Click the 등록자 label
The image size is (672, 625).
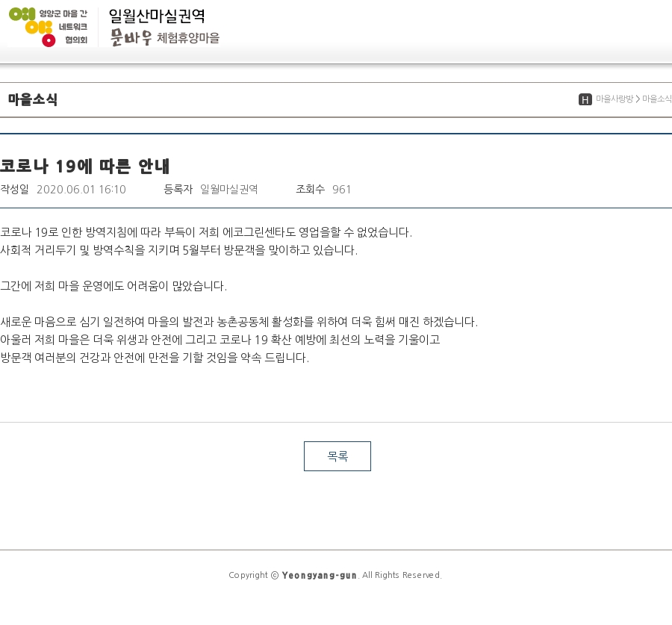point(178,189)
